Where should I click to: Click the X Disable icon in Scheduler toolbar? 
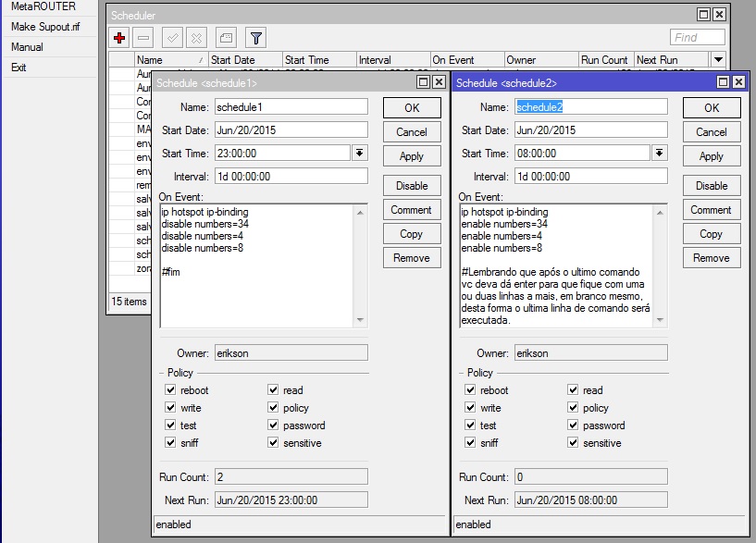click(x=196, y=38)
